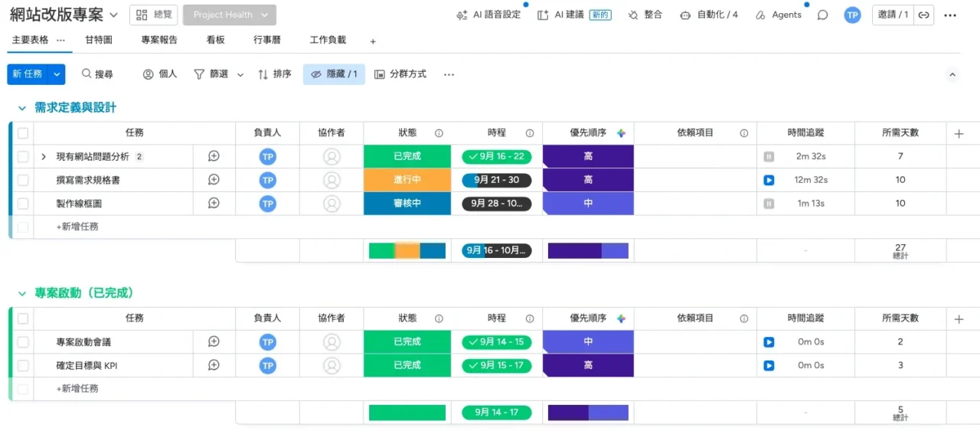Add update to 現有網站問題分析 row
Screen dimensions: 980x431
[214, 156]
